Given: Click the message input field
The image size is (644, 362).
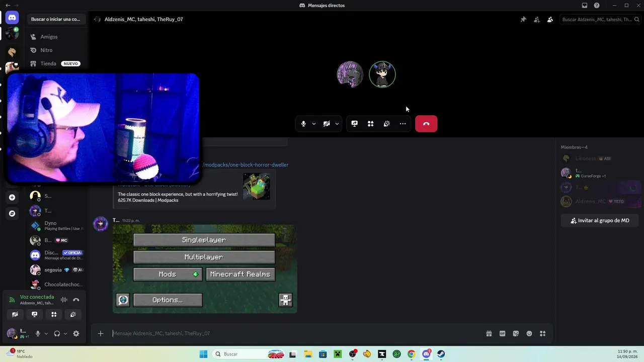Looking at the screenshot, I should pos(296,333).
